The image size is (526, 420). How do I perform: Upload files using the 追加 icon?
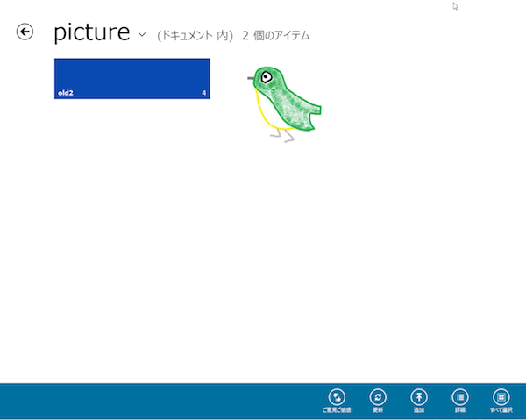pyautogui.click(x=419, y=397)
